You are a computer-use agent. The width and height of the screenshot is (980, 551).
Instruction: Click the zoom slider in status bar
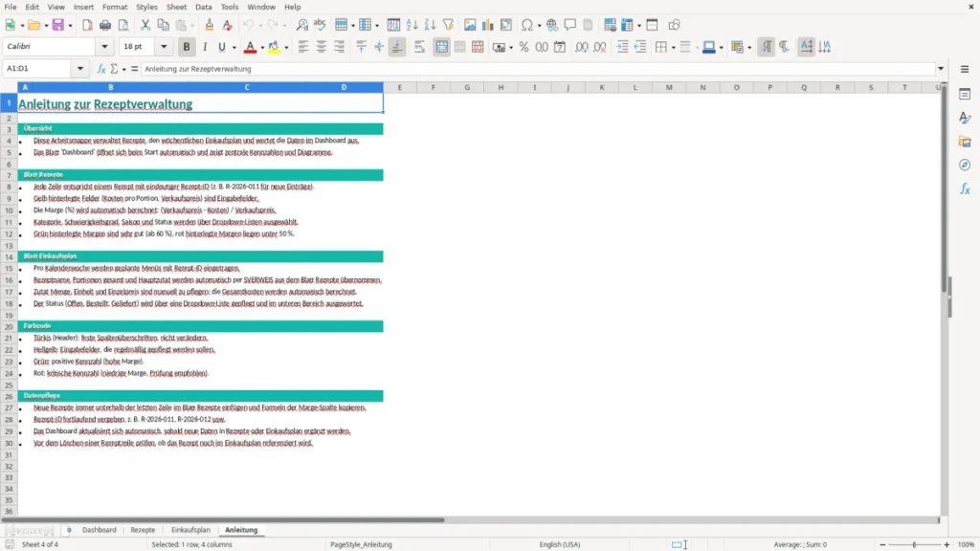[914, 544]
